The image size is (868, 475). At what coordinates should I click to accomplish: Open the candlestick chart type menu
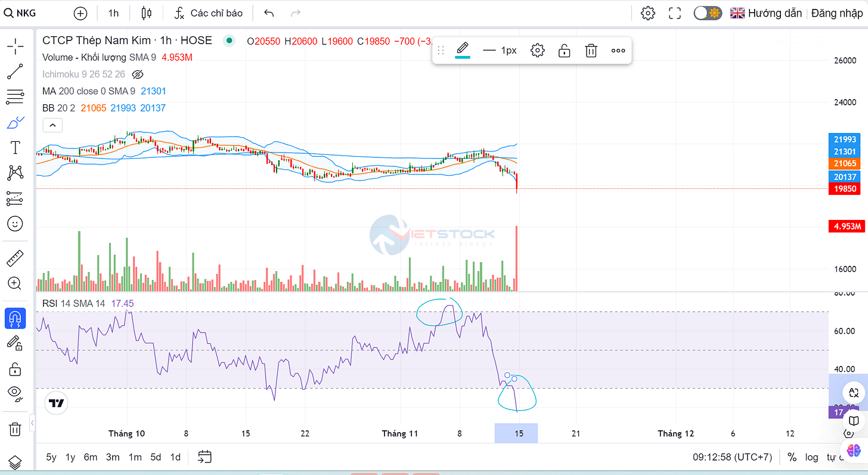click(147, 13)
